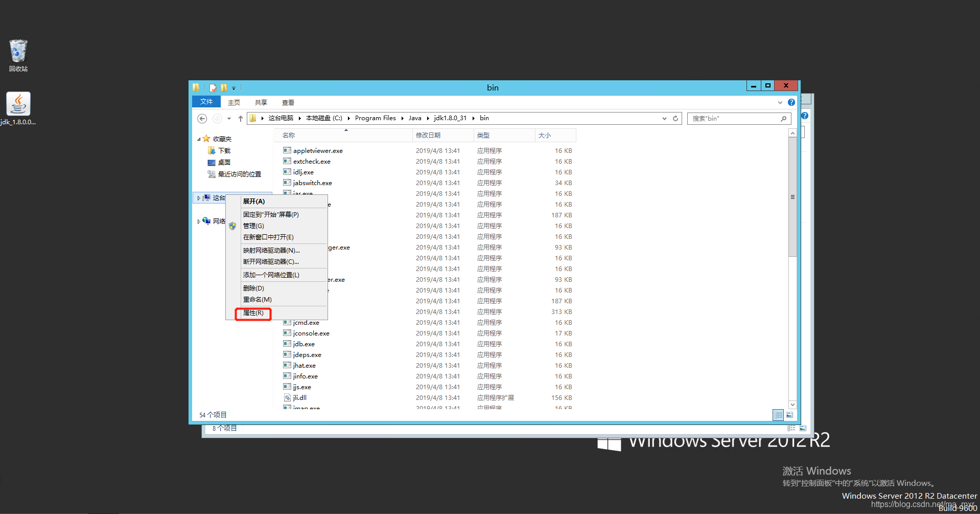The height and width of the screenshot is (514, 980).
Task: Choose Open in new window (在新窗口中打开)
Action: click(276, 237)
